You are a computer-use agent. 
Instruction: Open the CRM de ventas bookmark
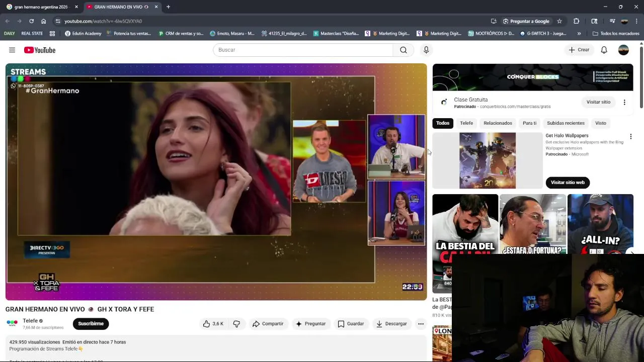point(181,34)
